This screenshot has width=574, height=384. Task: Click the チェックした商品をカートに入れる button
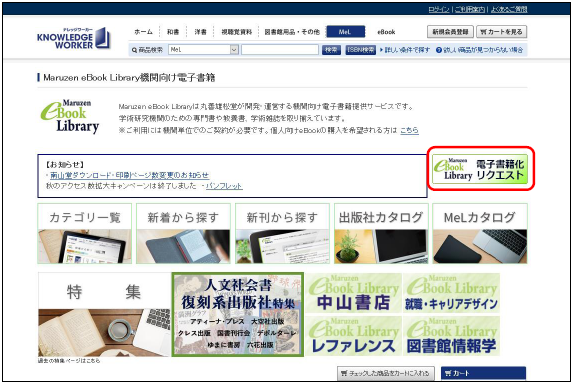point(386,373)
